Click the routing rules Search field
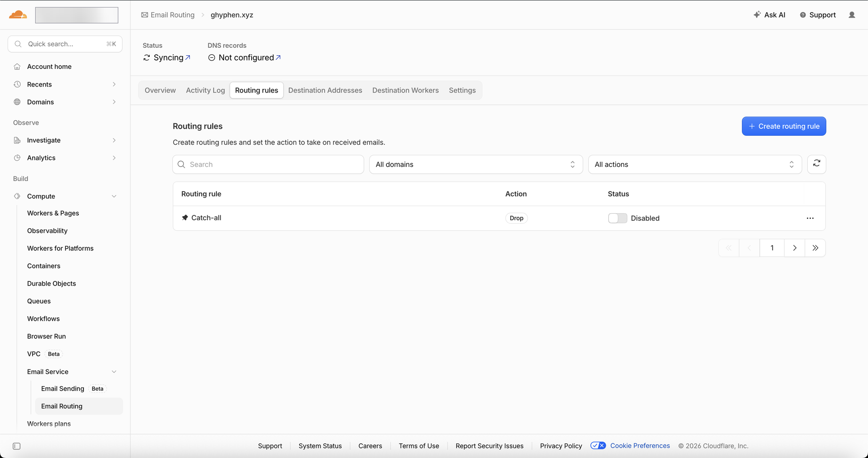This screenshot has height=458, width=868. [268, 164]
